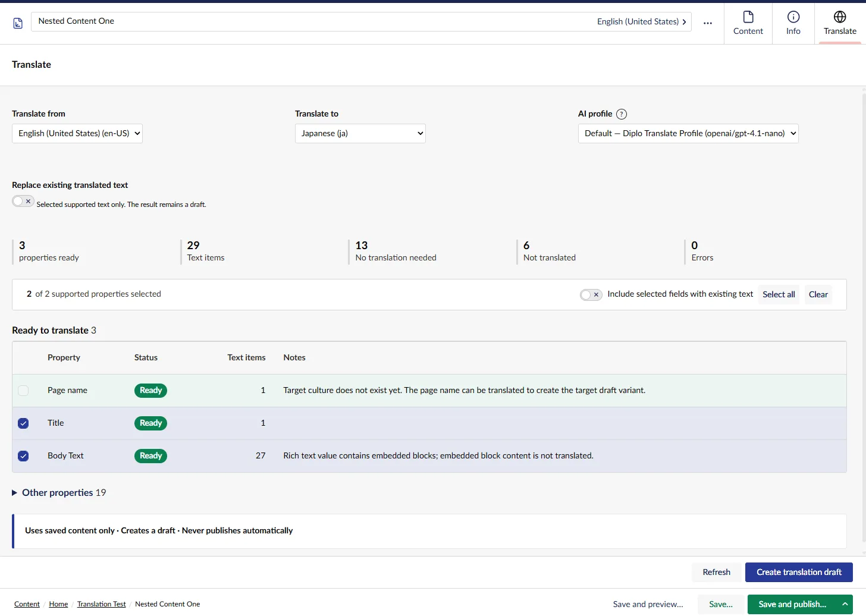Click the Save... button
Viewport: 866px width, 616px height.
[721, 604]
